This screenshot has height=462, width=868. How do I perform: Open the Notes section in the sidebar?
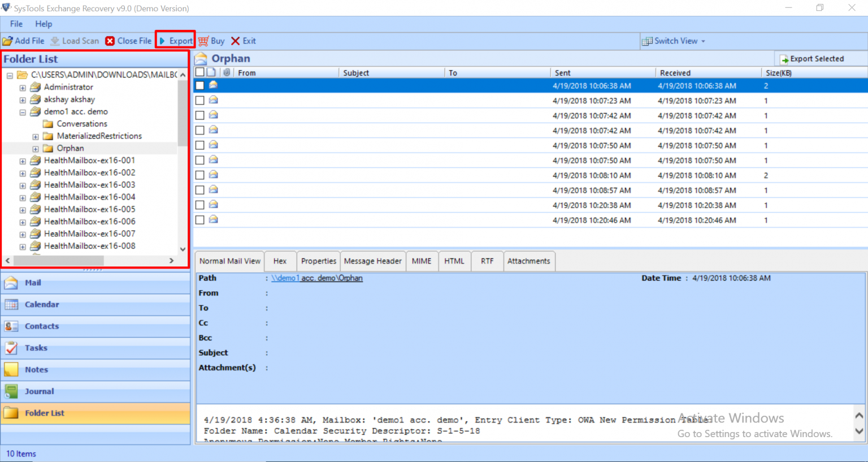36,369
